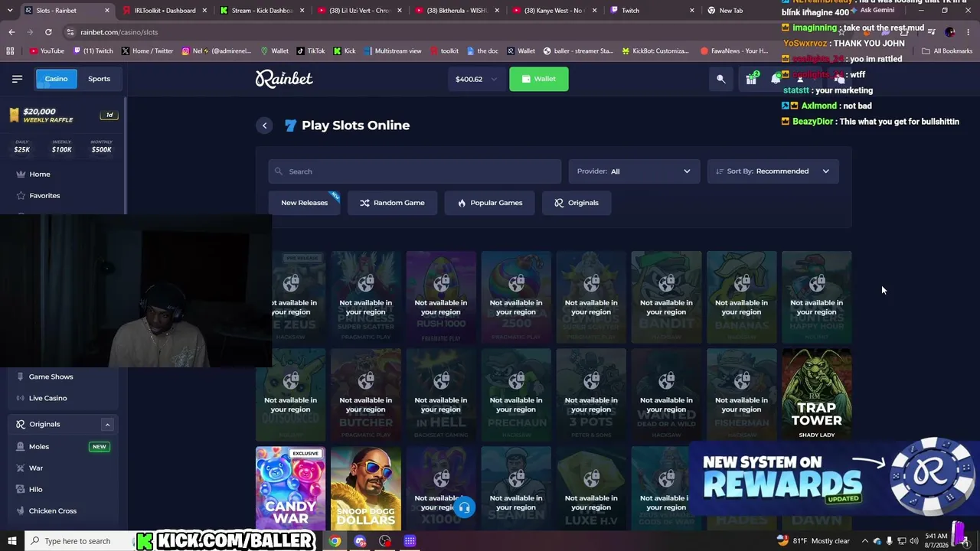Switch to Stream - Kick Dashboard tab
Image resolution: width=980 pixels, height=551 pixels.
pos(262,11)
